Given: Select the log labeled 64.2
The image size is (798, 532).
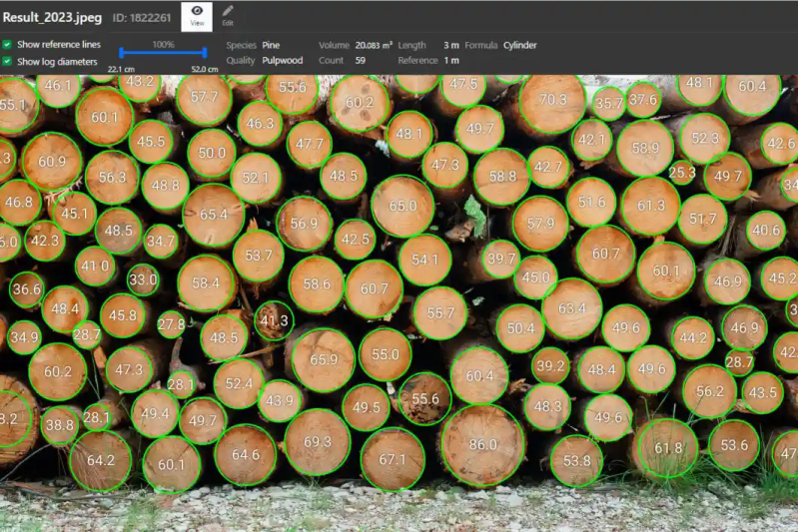Looking at the screenshot, I should 100,460.
